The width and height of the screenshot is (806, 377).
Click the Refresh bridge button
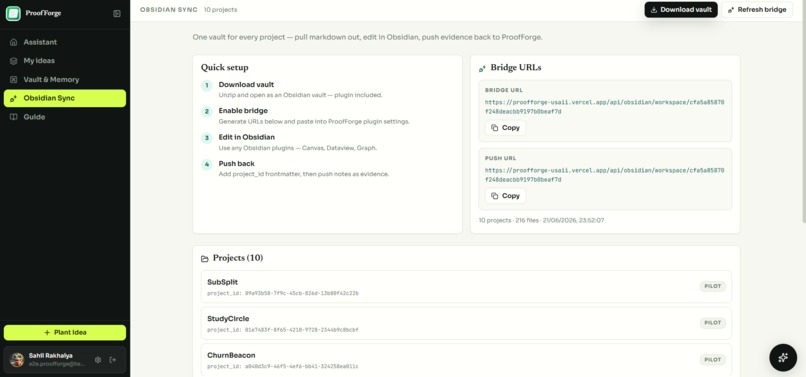click(x=757, y=10)
